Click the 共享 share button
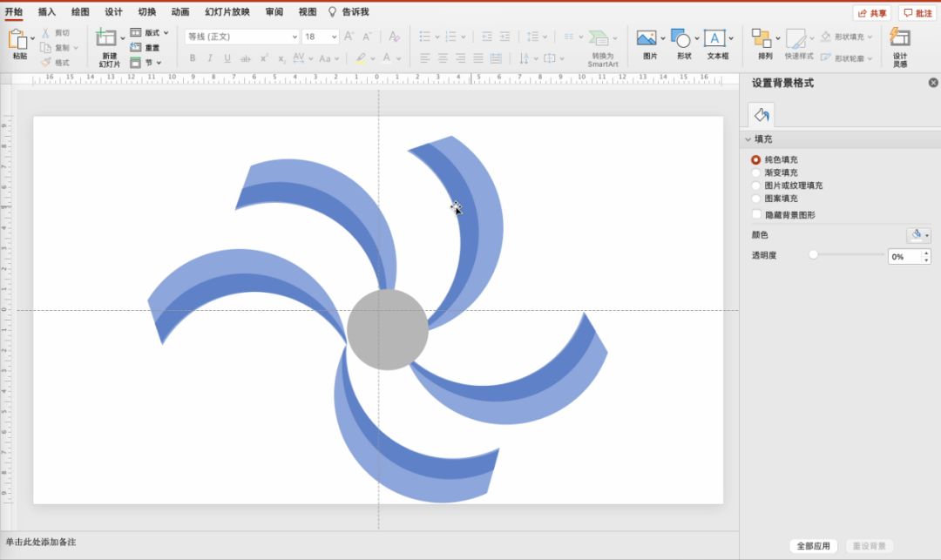The height and width of the screenshot is (560, 941). [x=871, y=13]
